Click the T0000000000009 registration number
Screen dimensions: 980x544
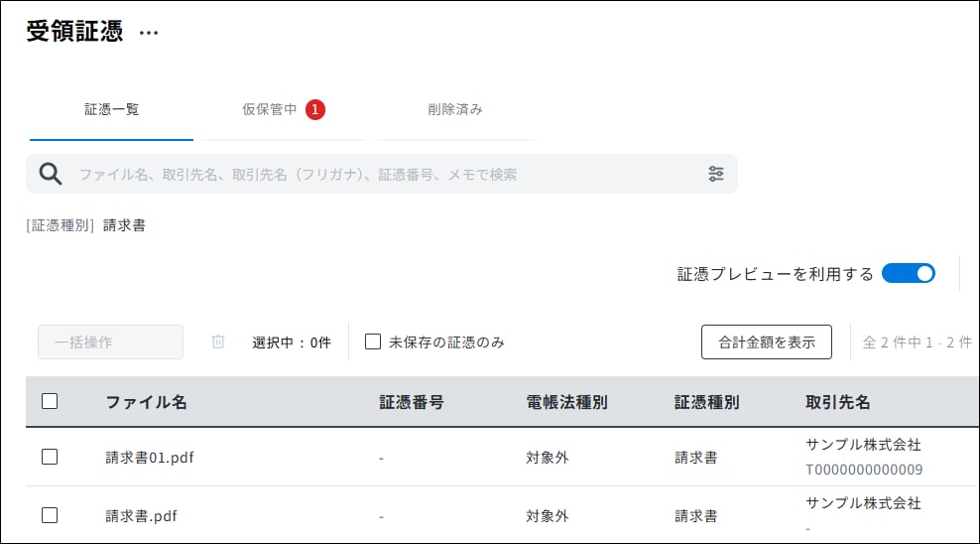point(864,470)
